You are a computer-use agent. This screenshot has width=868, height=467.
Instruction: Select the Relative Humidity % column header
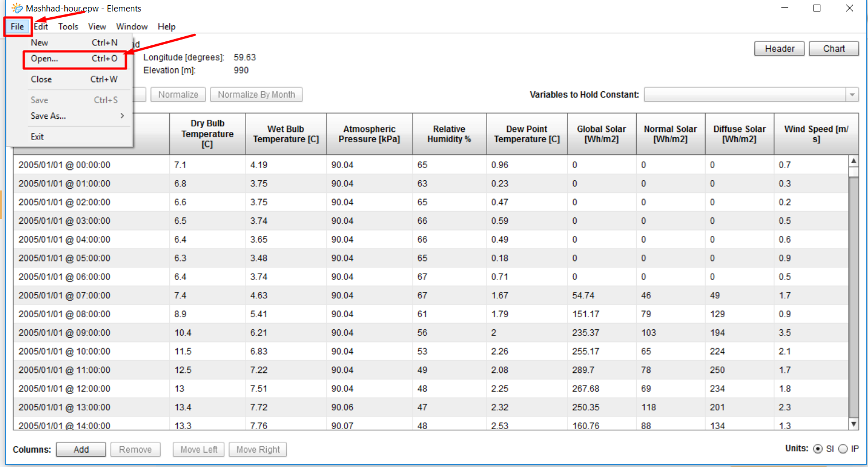coord(449,134)
